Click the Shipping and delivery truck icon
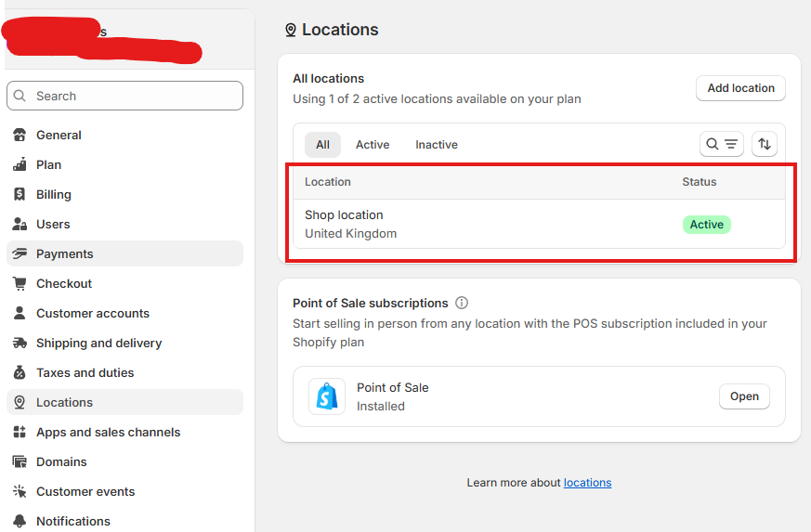 click(20, 343)
